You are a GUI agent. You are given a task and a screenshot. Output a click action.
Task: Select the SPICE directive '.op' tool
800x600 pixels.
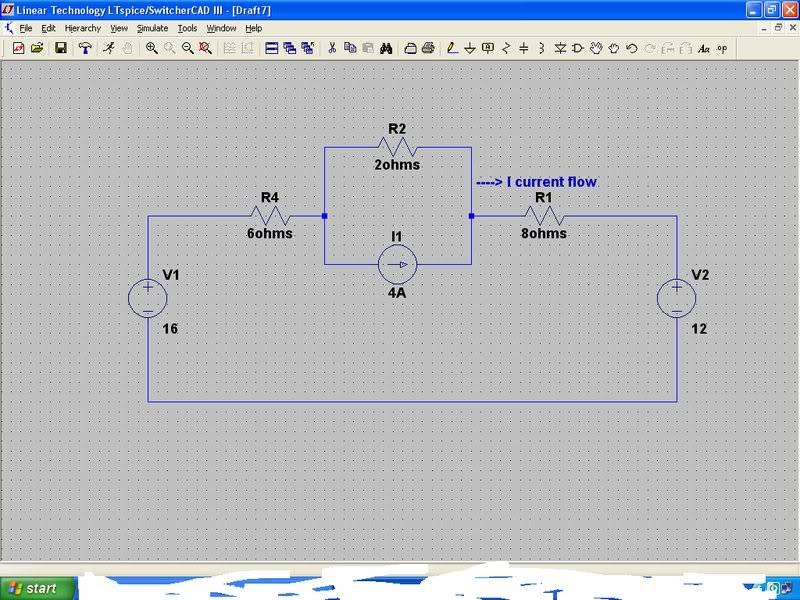(x=722, y=48)
